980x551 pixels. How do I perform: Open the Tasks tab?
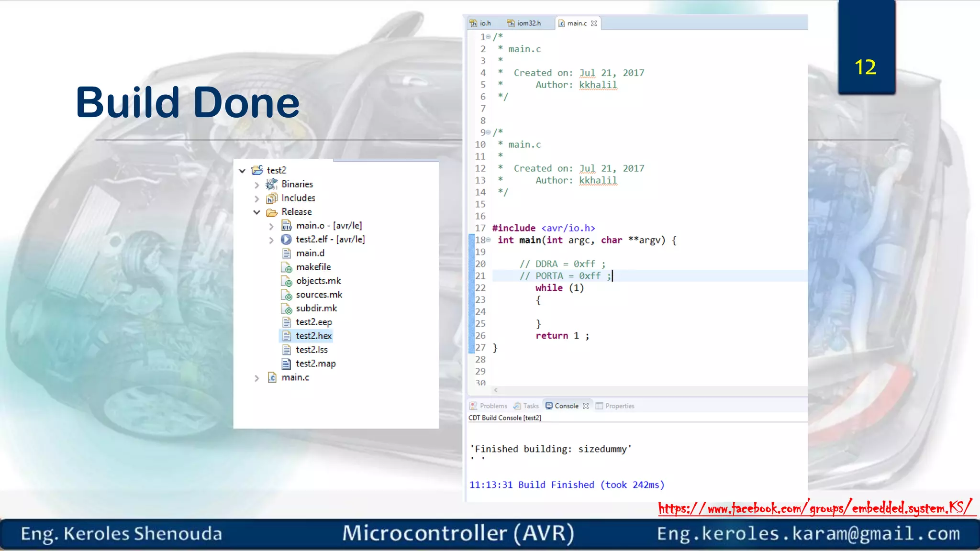point(526,406)
